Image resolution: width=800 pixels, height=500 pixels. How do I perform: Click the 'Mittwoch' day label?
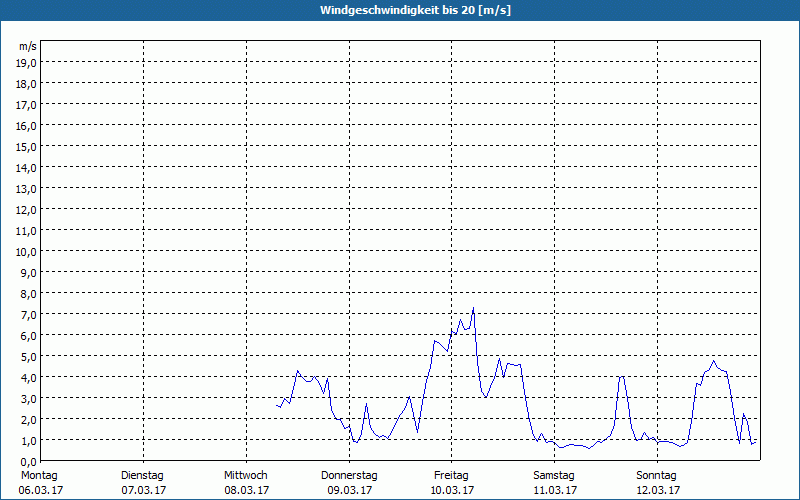click(245, 476)
